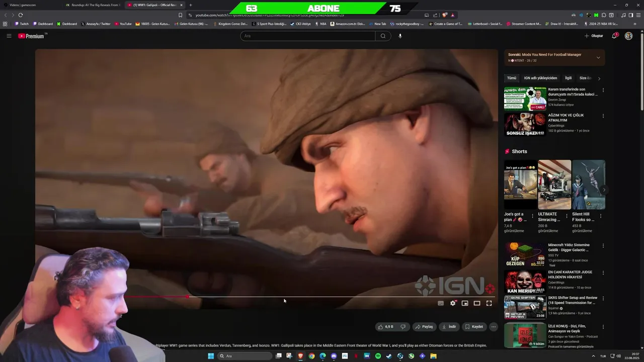Toggle subtitles on the video player

click(x=441, y=303)
